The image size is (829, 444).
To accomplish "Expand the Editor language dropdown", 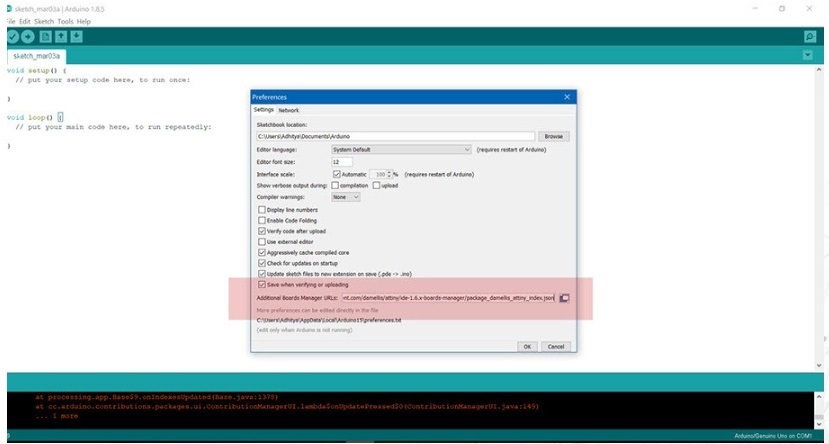I will click(401, 150).
